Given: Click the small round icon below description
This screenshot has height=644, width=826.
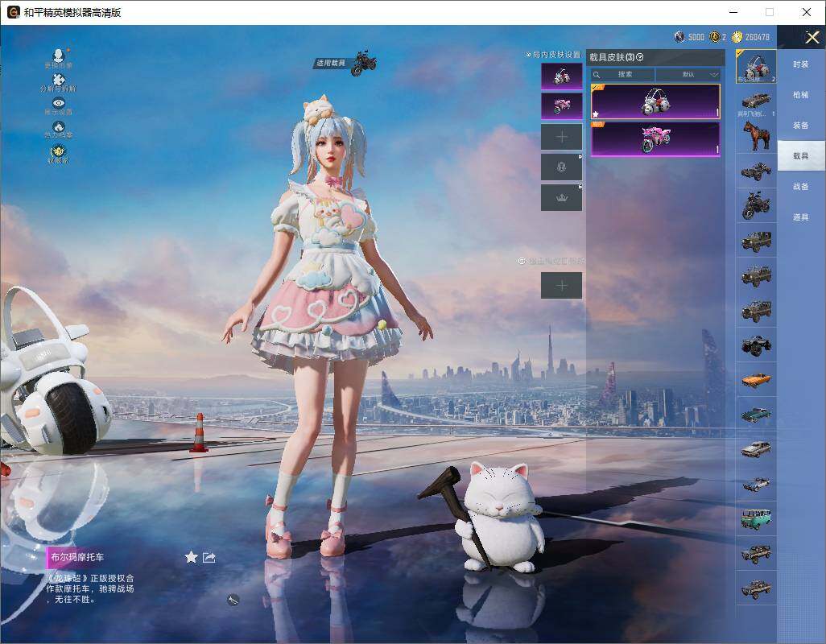Looking at the screenshot, I should click(233, 600).
